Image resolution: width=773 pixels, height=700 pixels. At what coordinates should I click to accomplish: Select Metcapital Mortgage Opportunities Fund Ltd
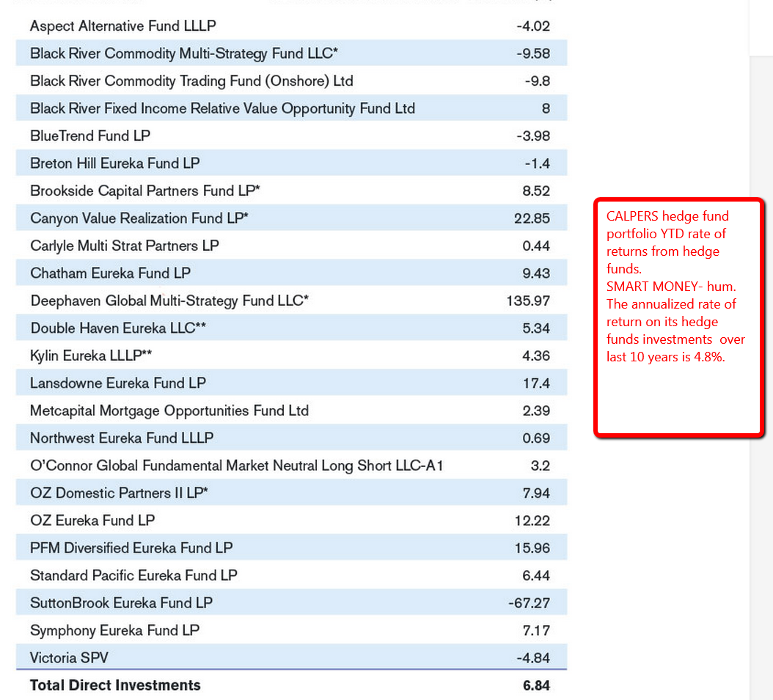click(x=169, y=410)
